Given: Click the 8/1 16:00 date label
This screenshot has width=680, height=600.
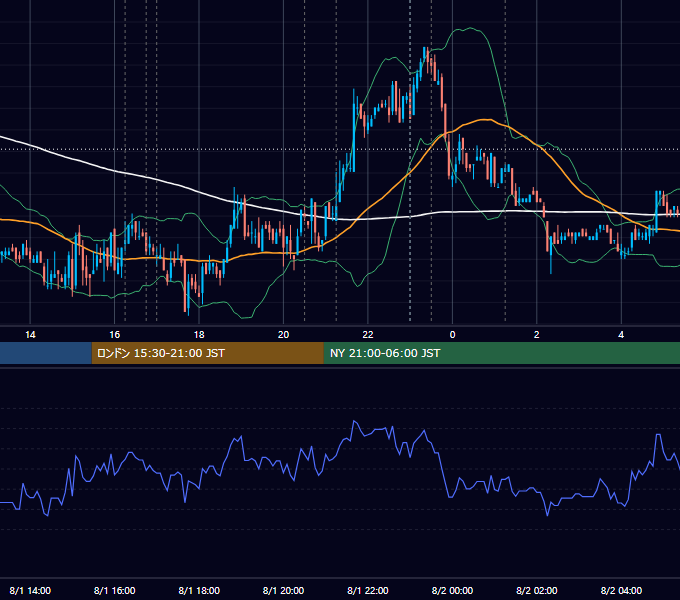Looking at the screenshot, I should tap(114, 590).
